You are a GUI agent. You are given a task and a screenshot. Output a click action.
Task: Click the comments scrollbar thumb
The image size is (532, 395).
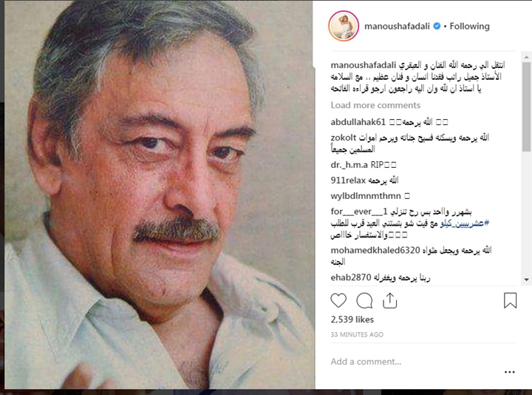click(526, 106)
